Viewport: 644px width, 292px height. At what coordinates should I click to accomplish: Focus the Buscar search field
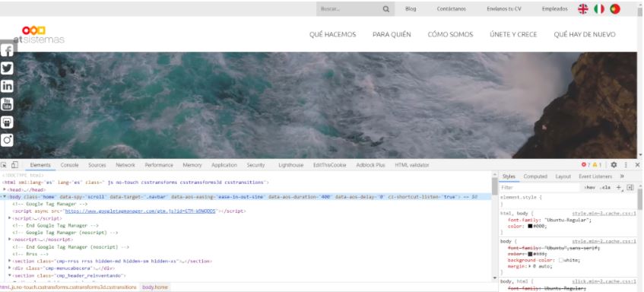pos(349,9)
